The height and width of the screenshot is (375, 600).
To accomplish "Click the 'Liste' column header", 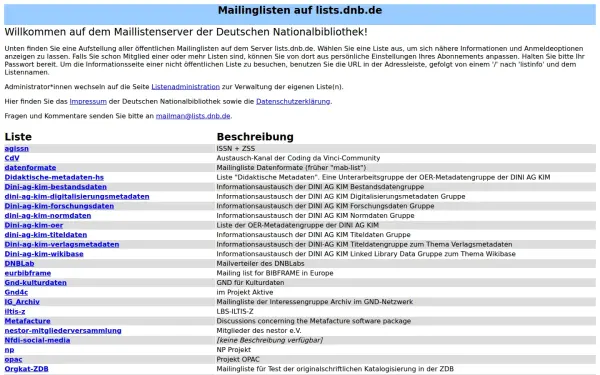I will click(18, 137).
